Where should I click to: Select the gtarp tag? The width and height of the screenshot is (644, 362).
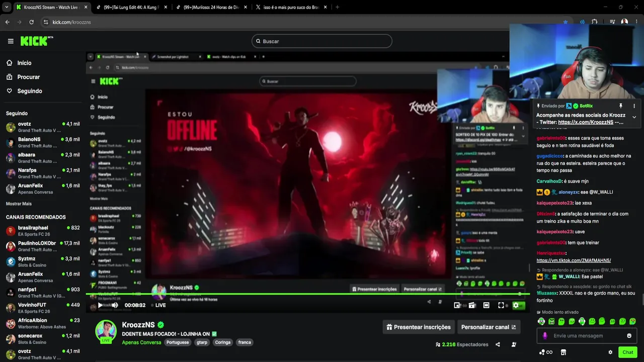(x=202, y=342)
